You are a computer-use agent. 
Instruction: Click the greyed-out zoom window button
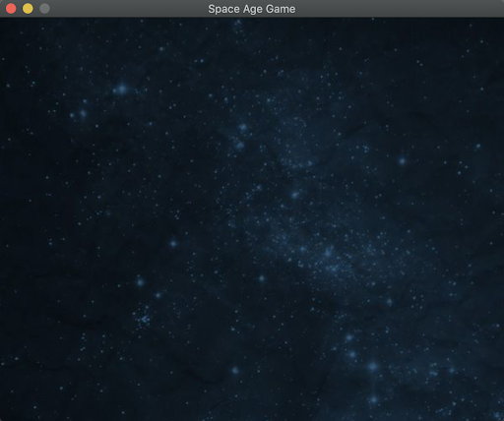(x=44, y=9)
